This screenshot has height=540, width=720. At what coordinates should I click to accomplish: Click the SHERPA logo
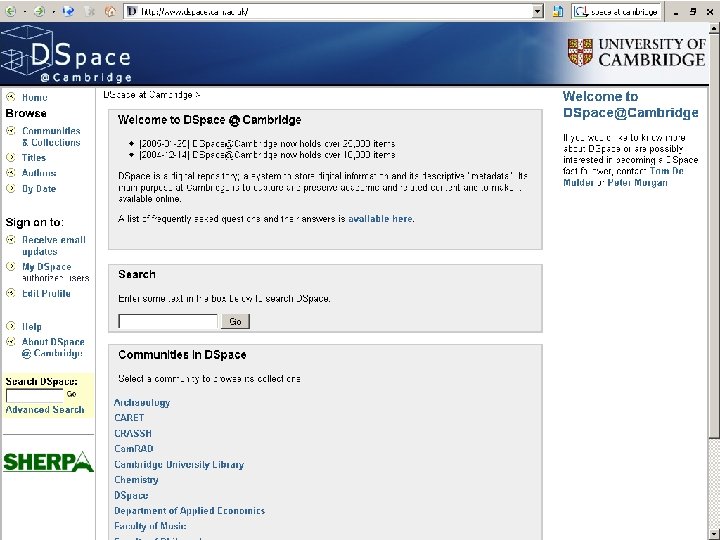(x=48, y=461)
